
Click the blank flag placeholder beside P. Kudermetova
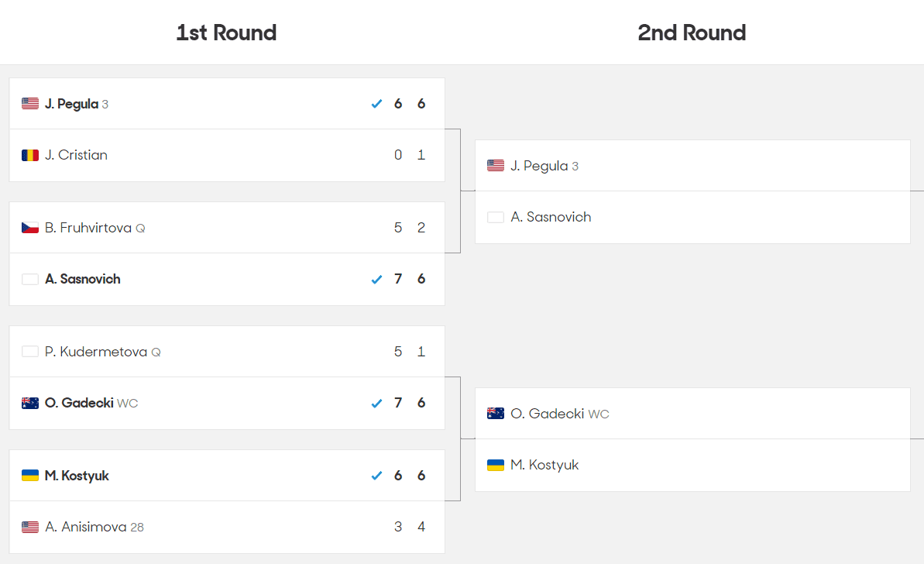[x=30, y=352]
